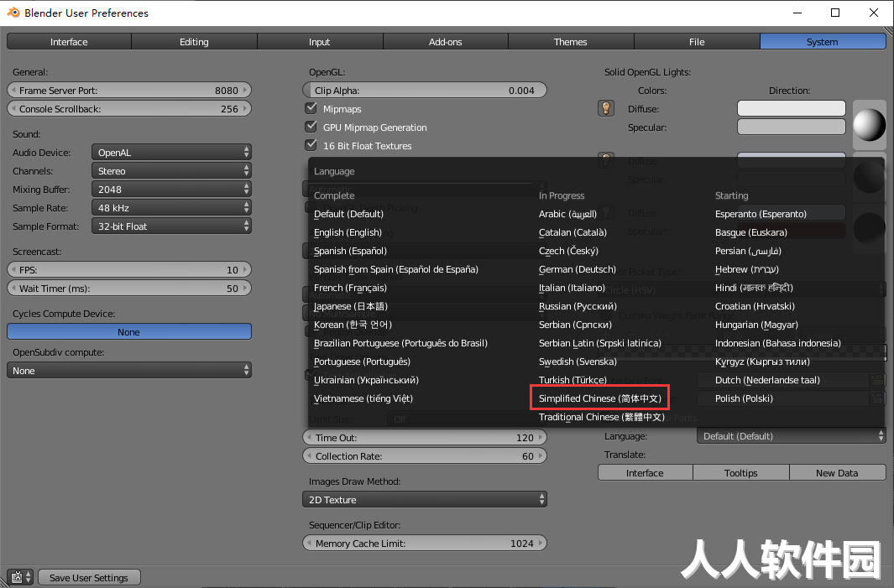Click the first light's direction sphere
The image size is (894, 588).
pos(869,124)
